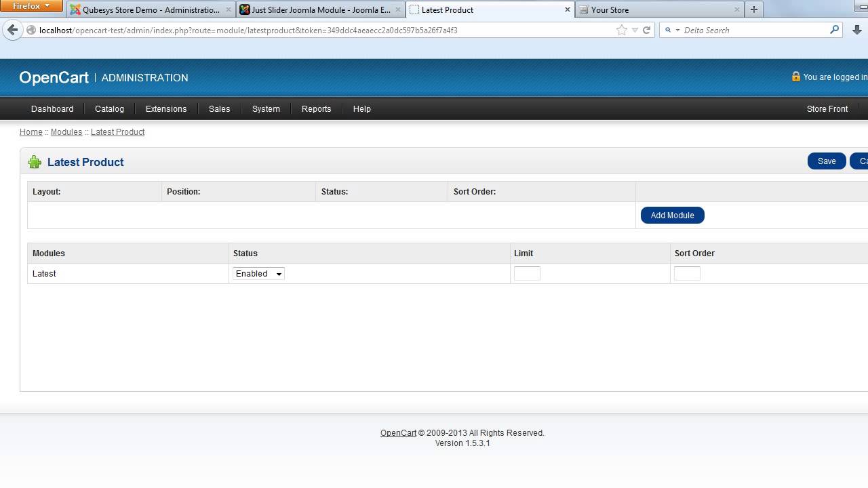Viewport: 868px width, 488px height.
Task: Click the green puzzle module icon
Action: (35, 162)
